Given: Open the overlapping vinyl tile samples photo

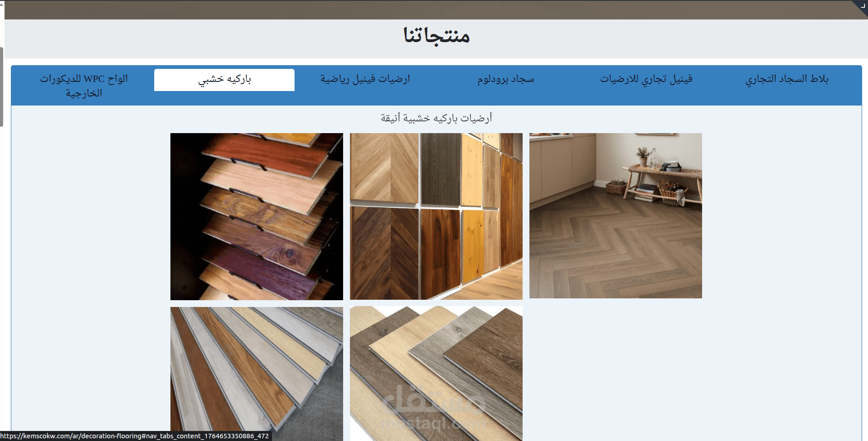Looking at the screenshot, I should (436, 374).
